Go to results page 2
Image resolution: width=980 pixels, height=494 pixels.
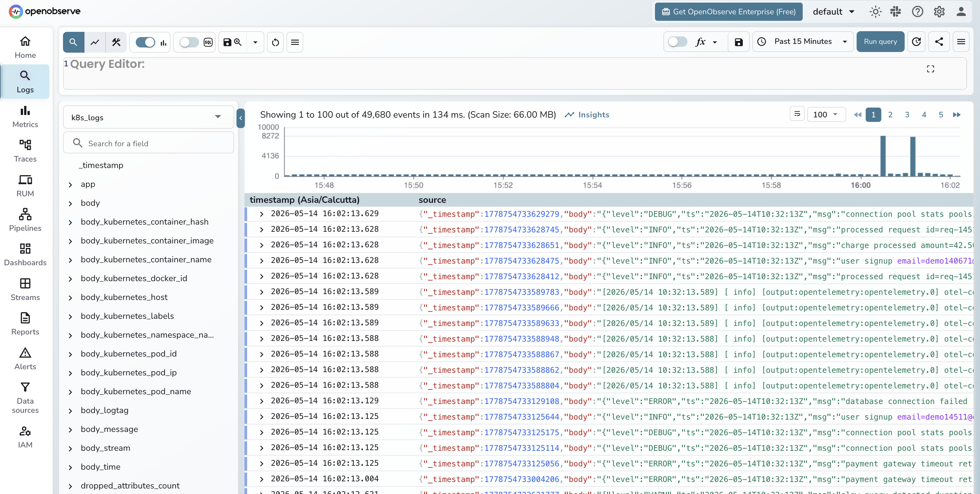890,115
